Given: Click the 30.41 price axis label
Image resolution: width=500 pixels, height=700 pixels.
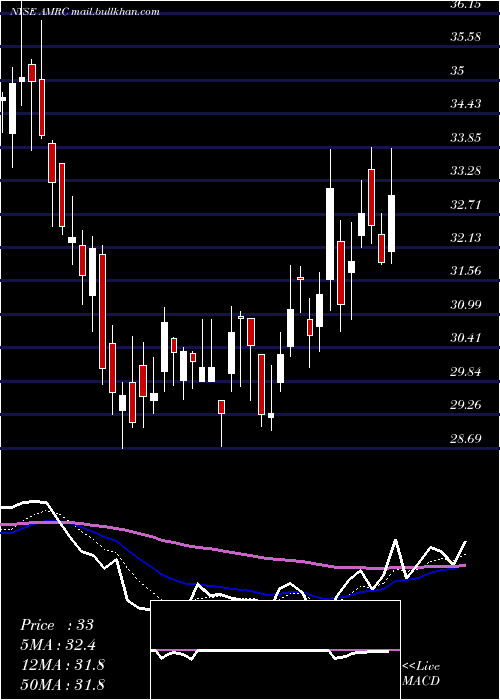Looking at the screenshot, I should 465,338.
